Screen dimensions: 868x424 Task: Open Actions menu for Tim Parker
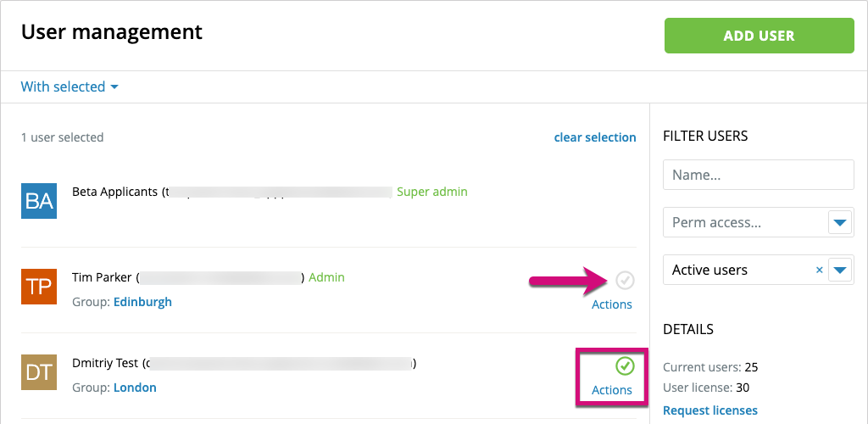(x=612, y=304)
